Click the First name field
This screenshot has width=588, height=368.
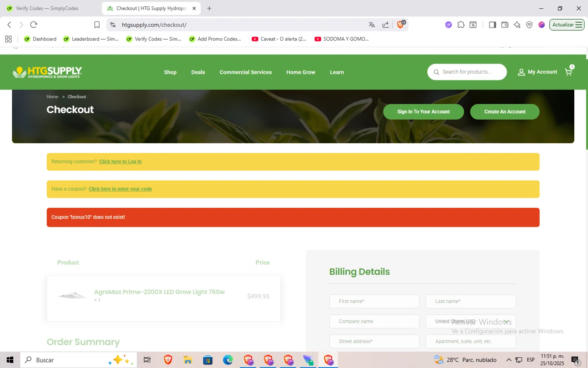pyautogui.click(x=374, y=301)
